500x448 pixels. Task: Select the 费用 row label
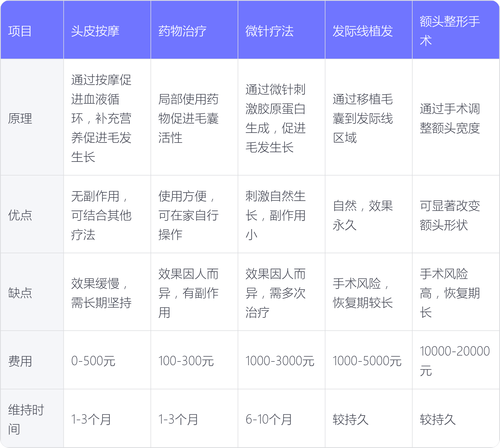[x=20, y=361]
